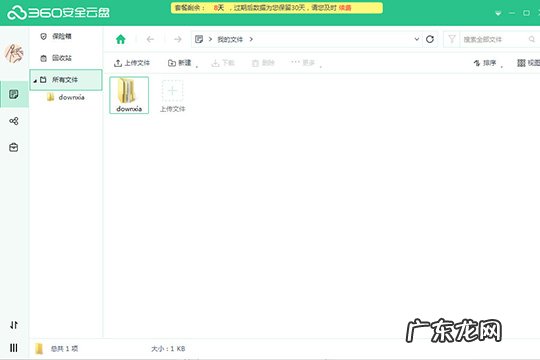Click the 大小: 1 KB status text
Viewport: 540px width, 360px height.
point(168,349)
